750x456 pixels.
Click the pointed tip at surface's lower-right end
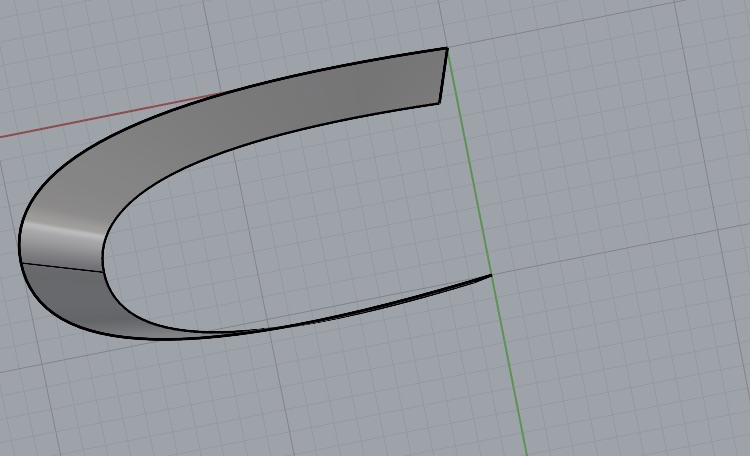click(x=490, y=275)
